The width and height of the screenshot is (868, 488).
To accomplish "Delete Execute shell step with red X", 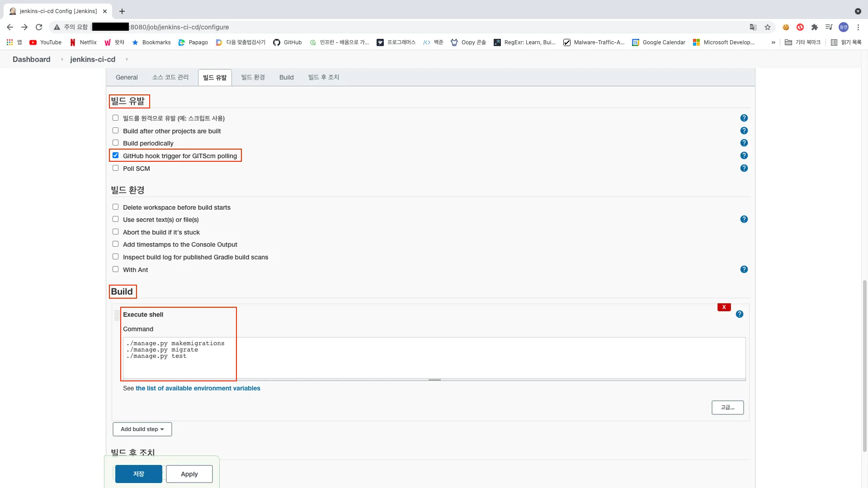I will (x=724, y=307).
